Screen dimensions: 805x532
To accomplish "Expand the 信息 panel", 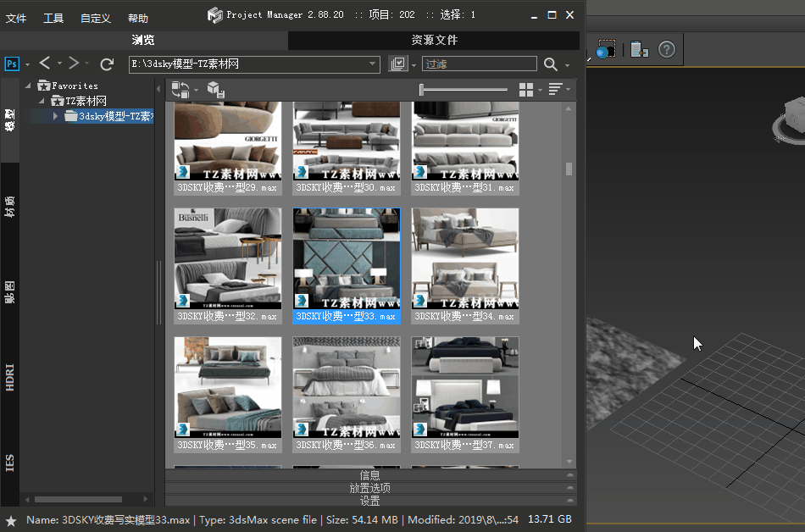I will [x=370, y=475].
